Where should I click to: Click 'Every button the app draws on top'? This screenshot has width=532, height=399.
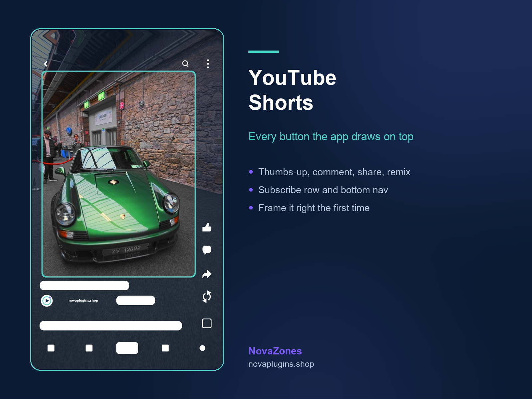[x=331, y=137]
